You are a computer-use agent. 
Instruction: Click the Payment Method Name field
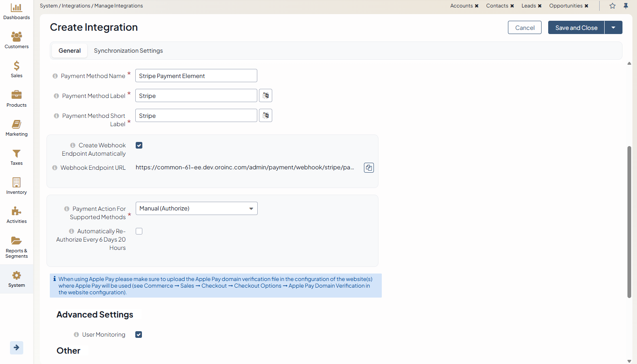(x=196, y=76)
